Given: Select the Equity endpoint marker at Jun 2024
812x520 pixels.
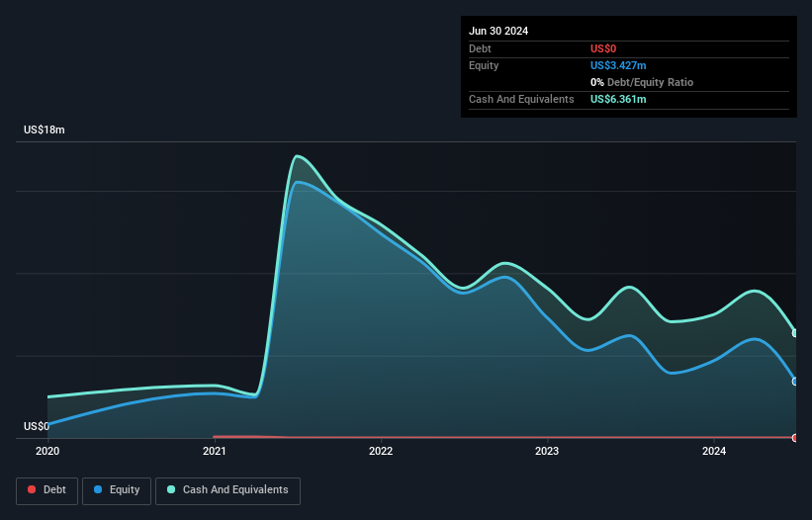Looking at the screenshot, I should [795, 382].
